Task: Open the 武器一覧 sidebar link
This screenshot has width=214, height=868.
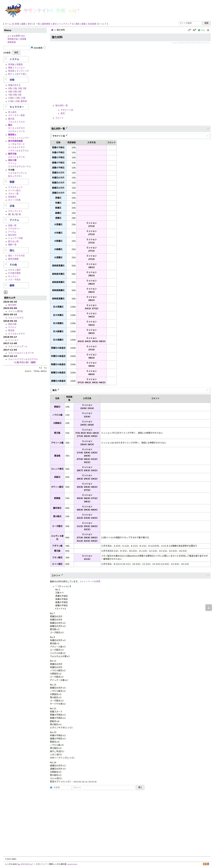Action: [12, 225]
